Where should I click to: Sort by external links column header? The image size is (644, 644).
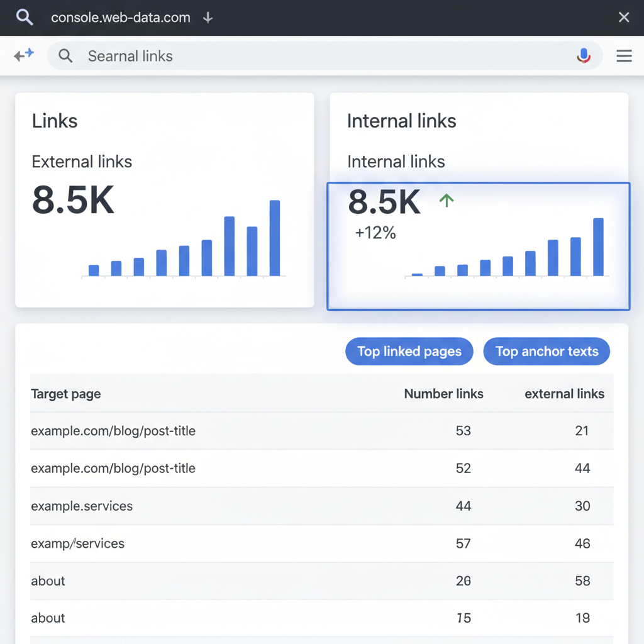(564, 394)
